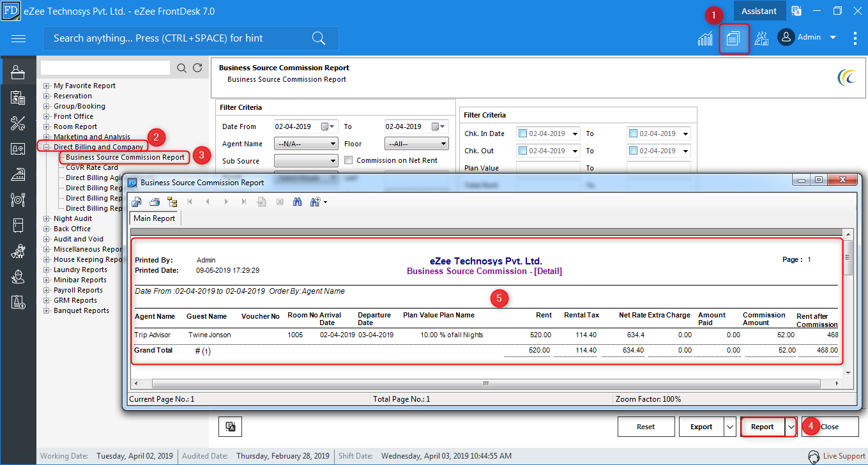Expand the Night Audit tree node
868x465 pixels.
coord(47,218)
